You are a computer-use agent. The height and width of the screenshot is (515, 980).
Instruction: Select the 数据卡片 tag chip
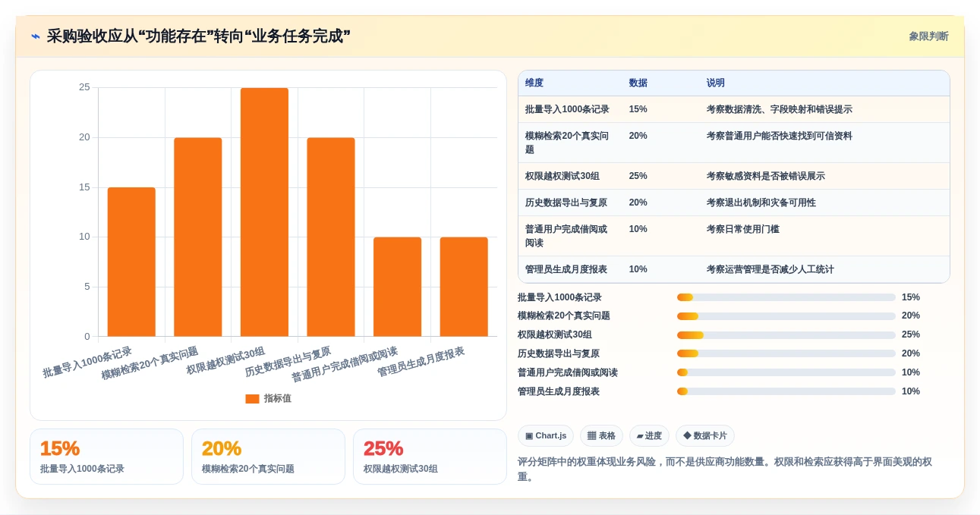(x=705, y=435)
